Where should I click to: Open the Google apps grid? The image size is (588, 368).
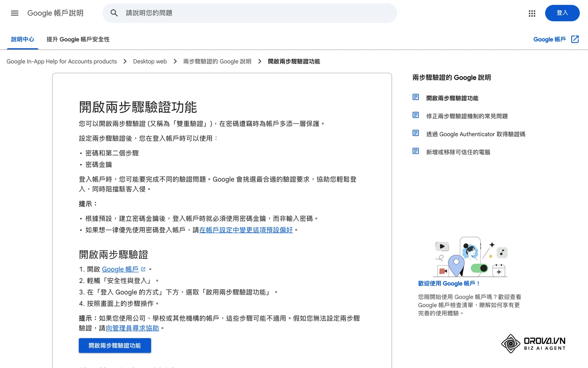532,13
